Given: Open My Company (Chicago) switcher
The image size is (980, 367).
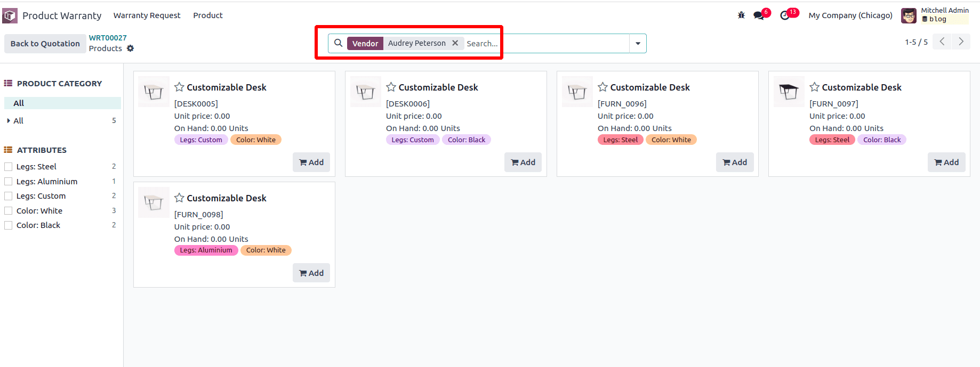Looking at the screenshot, I should pyautogui.click(x=850, y=15).
